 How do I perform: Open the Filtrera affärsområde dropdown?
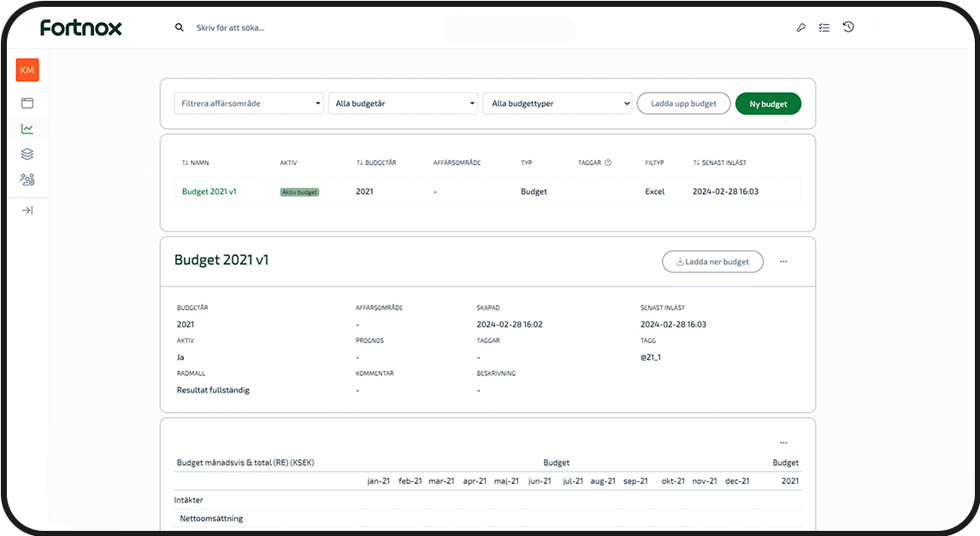[x=249, y=103]
